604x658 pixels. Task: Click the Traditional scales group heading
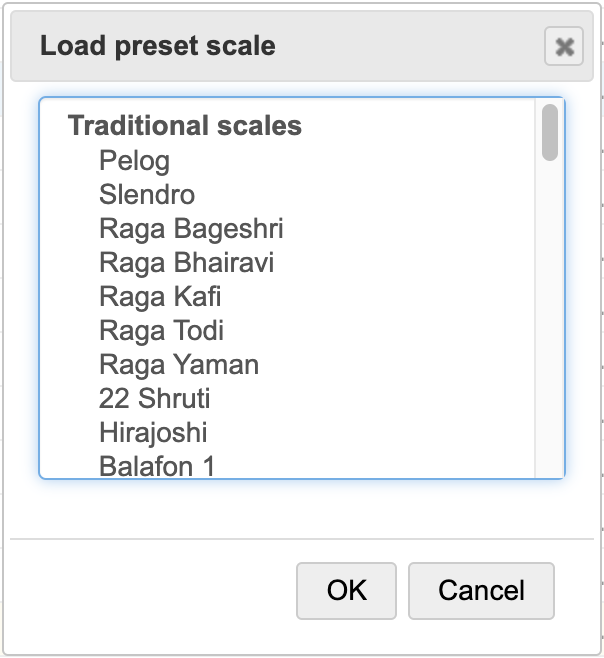(184, 126)
